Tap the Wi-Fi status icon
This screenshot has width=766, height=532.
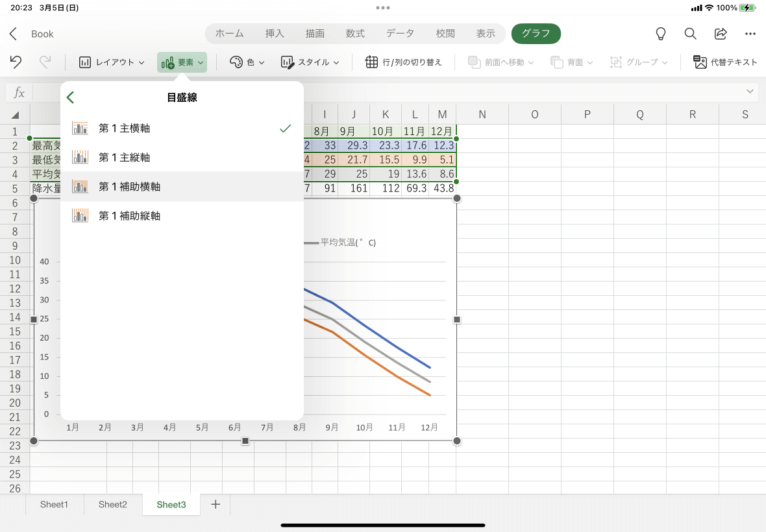coord(709,8)
